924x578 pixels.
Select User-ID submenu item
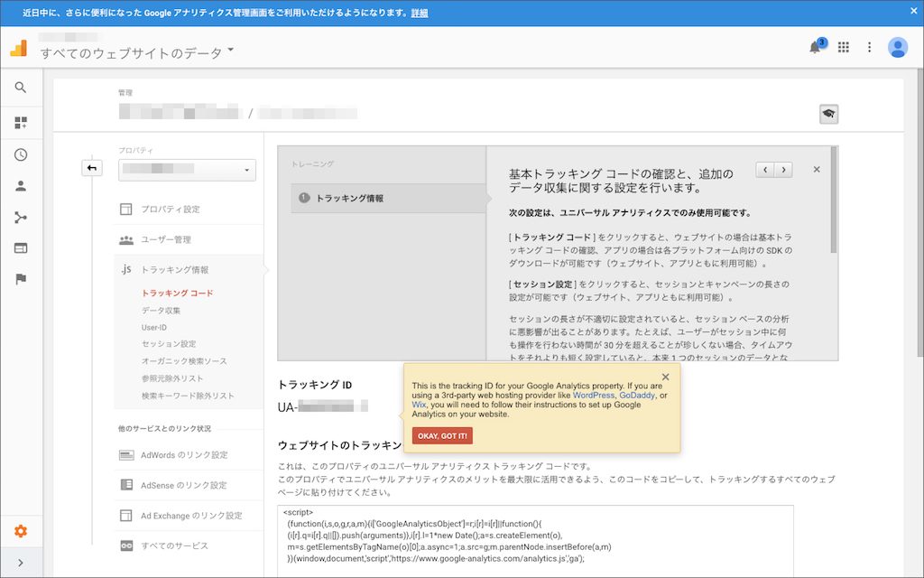[153, 327]
